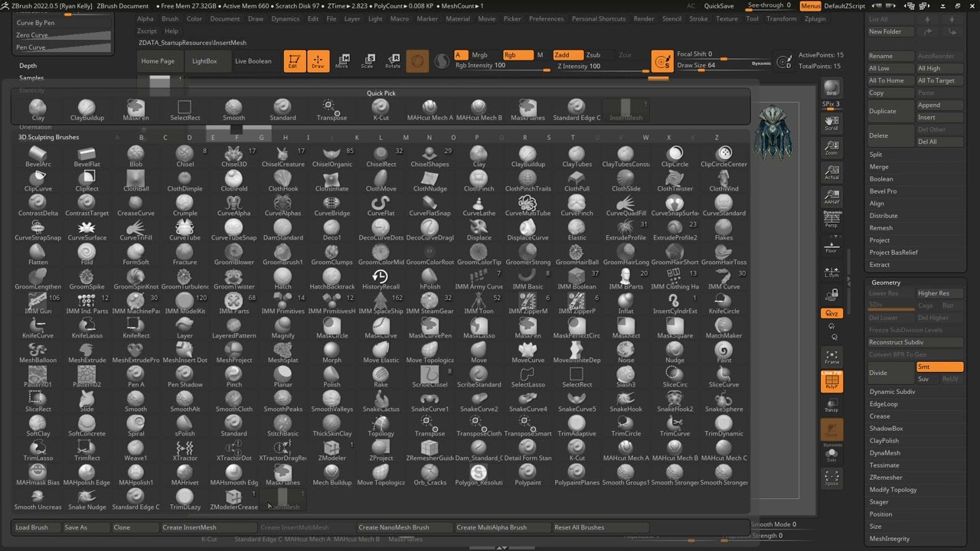Activate the Rotate transform tool
Image resolution: width=980 pixels, height=551 pixels.
(393, 60)
